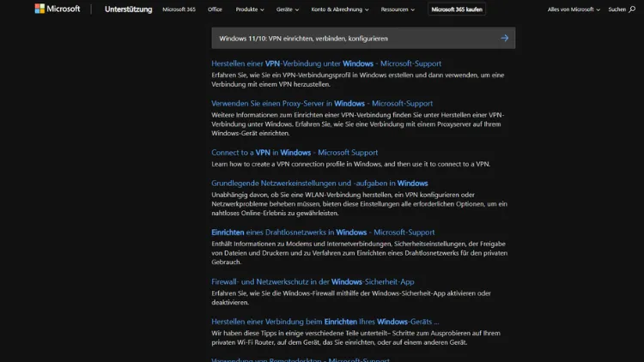Open Herstellen einer VPN-Verbindung unter Windows result
Image resolution: width=644 pixels, height=362 pixels.
(326, 63)
